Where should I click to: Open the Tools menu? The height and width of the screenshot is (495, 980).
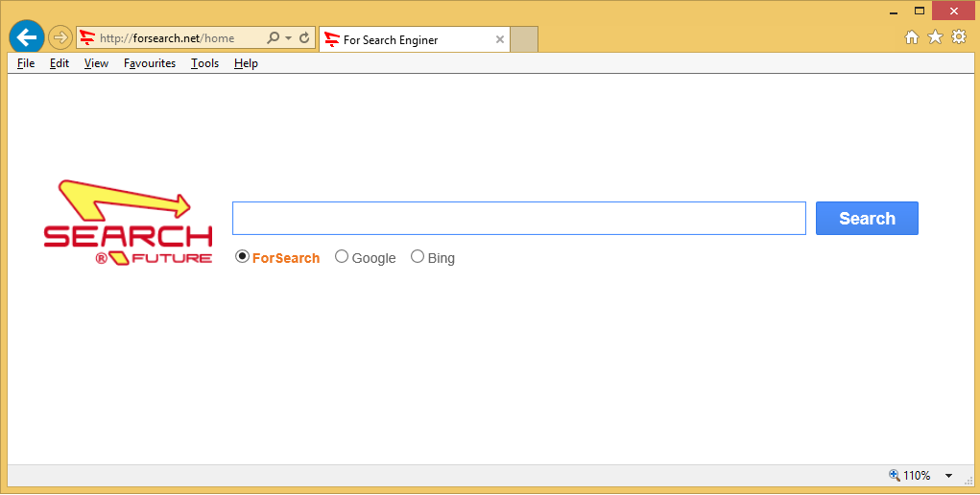[x=205, y=63]
